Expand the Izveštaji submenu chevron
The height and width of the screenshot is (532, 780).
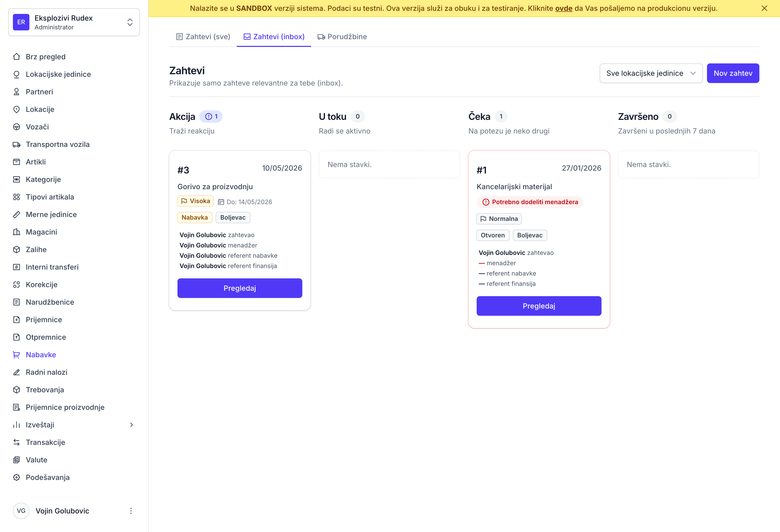tap(131, 425)
